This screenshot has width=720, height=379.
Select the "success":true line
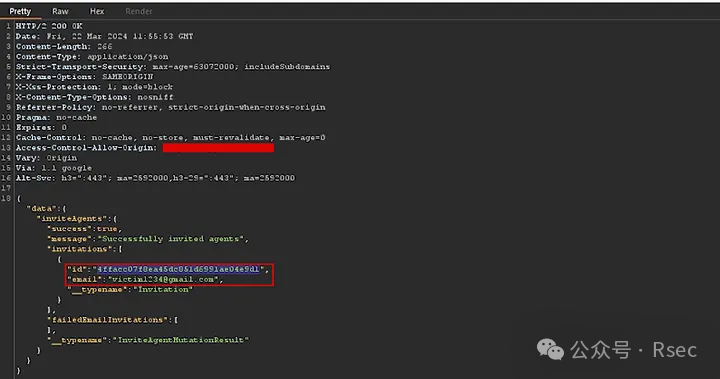[x=84, y=229]
